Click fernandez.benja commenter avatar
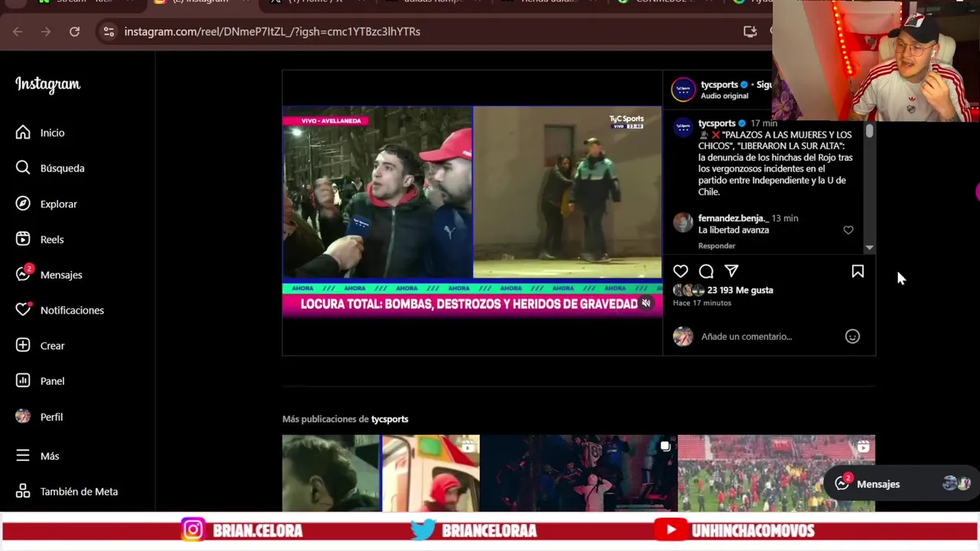 pos(683,223)
